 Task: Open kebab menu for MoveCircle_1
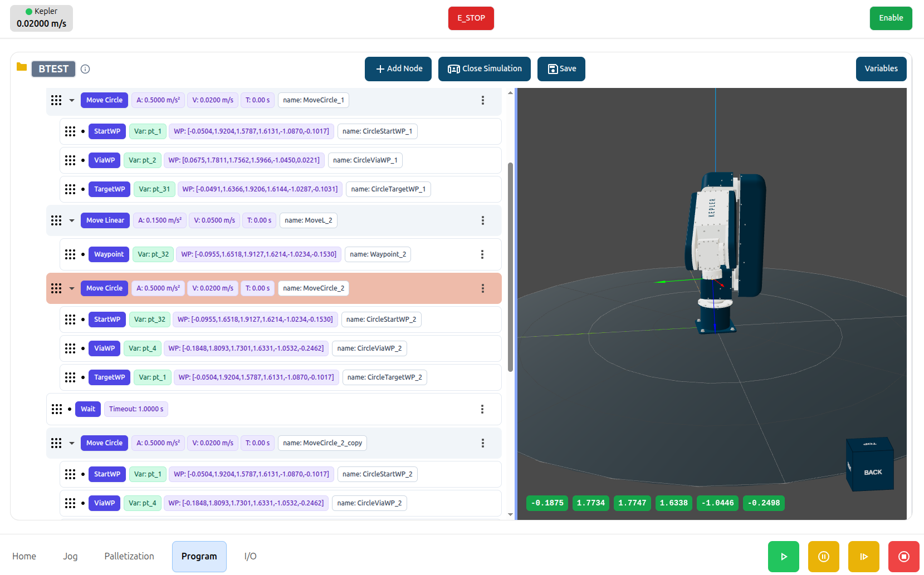[483, 100]
